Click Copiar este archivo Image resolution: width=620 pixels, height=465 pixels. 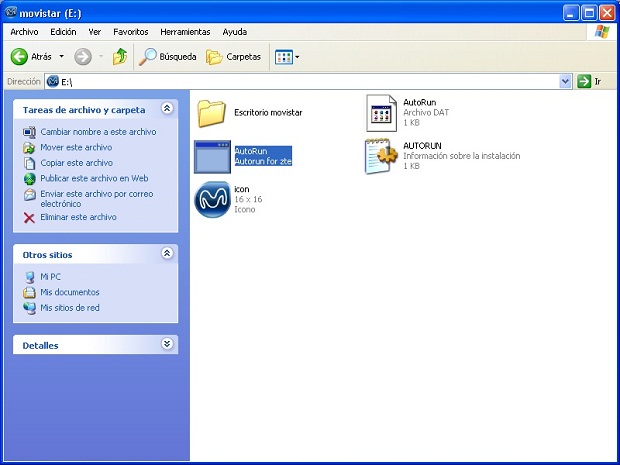click(76, 163)
